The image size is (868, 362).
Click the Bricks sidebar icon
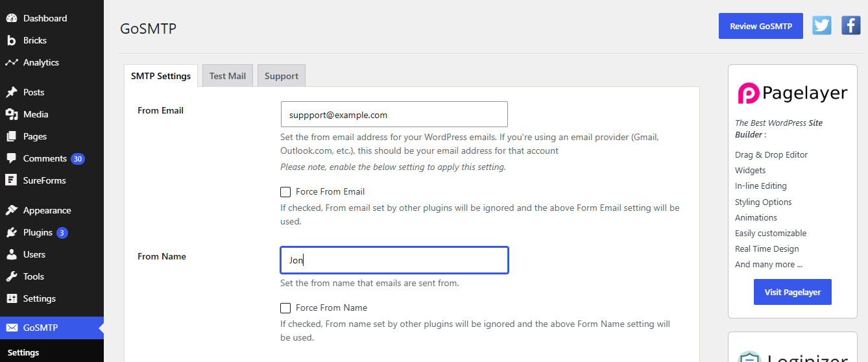12,40
